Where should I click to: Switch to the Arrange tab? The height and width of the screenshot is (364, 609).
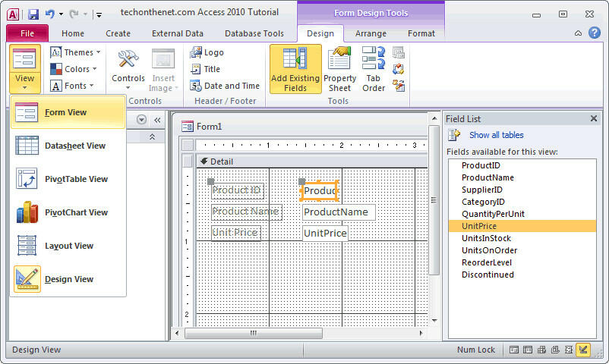(371, 33)
